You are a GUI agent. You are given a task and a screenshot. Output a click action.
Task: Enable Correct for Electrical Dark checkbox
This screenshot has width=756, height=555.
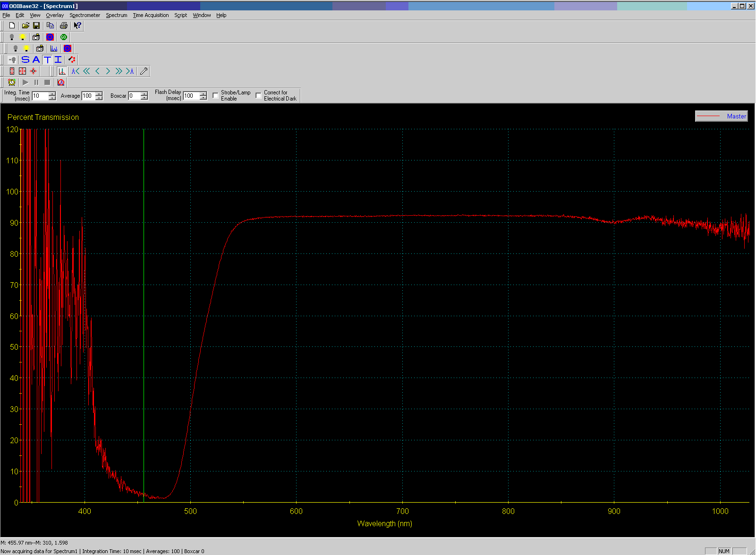pyautogui.click(x=259, y=95)
